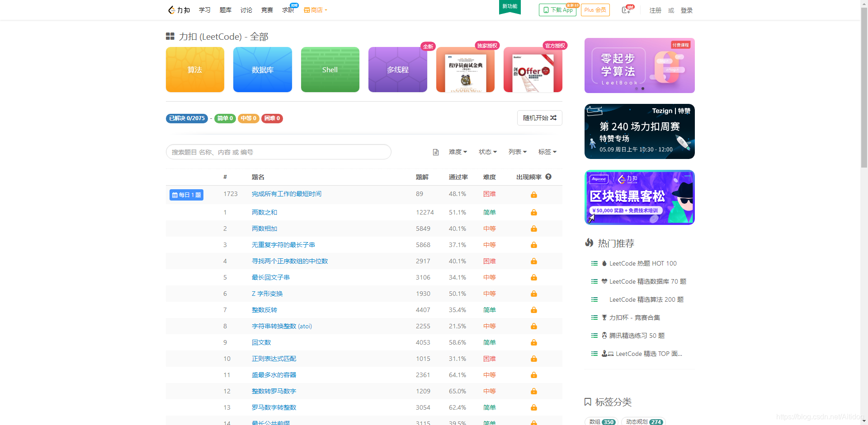
Task: Go to 题库 in the top navigation
Action: [226, 10]
